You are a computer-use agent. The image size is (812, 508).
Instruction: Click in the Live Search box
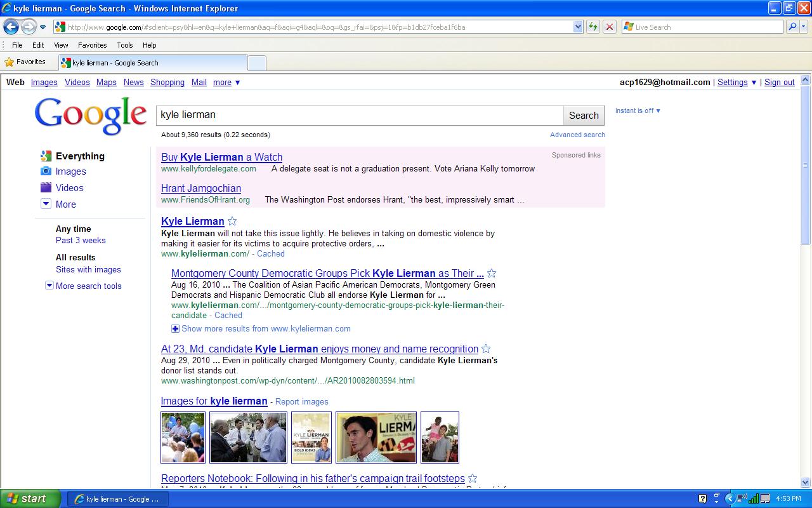tap(702, 27)
